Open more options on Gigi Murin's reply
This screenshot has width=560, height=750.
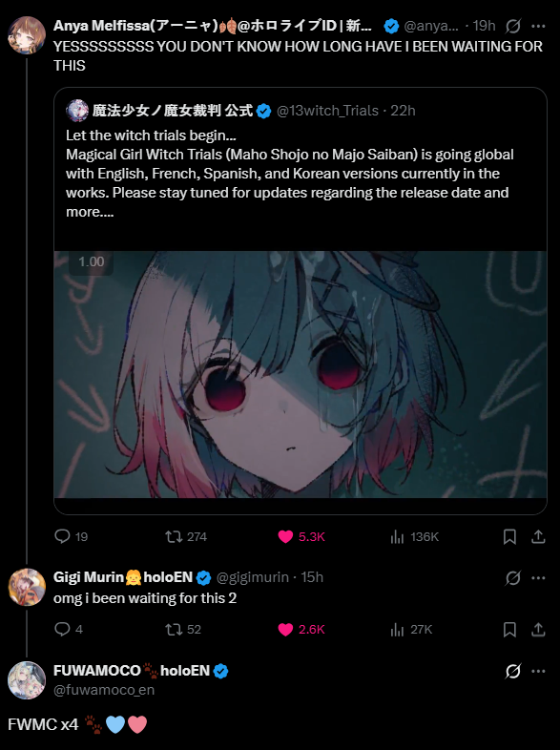[538, 578]
